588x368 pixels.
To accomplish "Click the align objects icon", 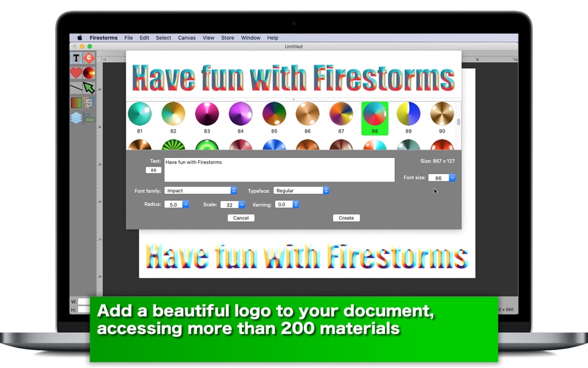I will 89,118.
